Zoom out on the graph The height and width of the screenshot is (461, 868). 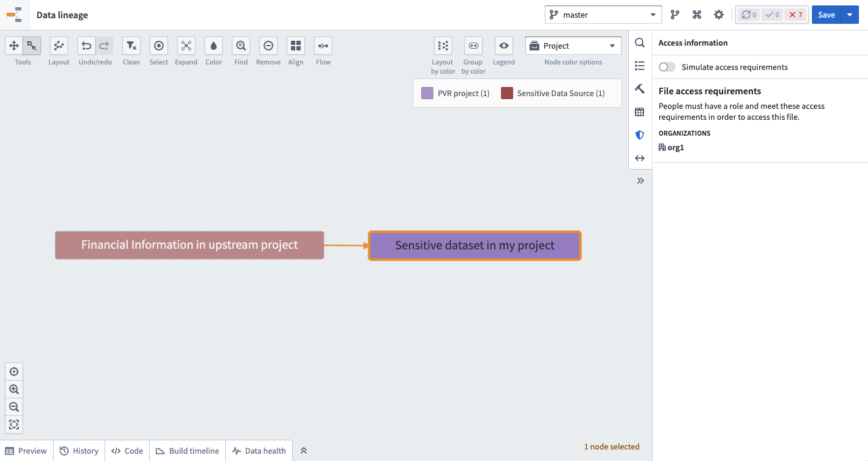tap(14, 407)
